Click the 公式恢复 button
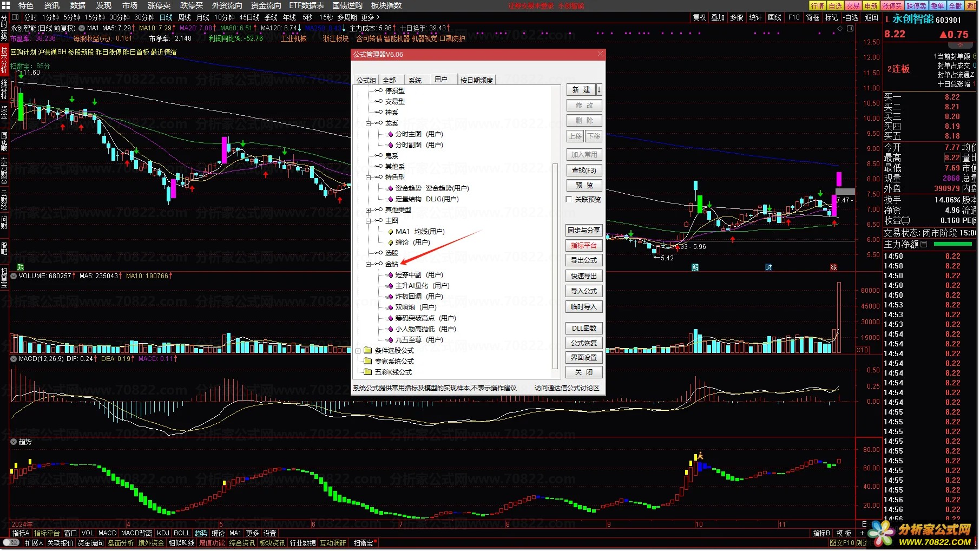This screenshot has width=980, height=551. pyautogui.click(x=584, y=343)
